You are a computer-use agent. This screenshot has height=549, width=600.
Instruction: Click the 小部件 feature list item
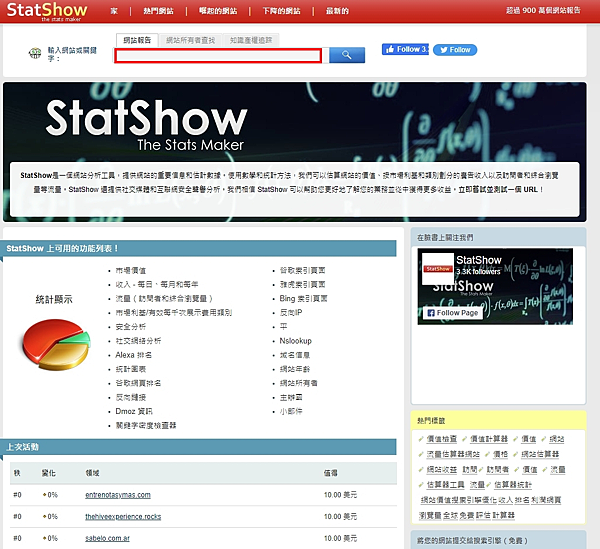click(291, 411)
